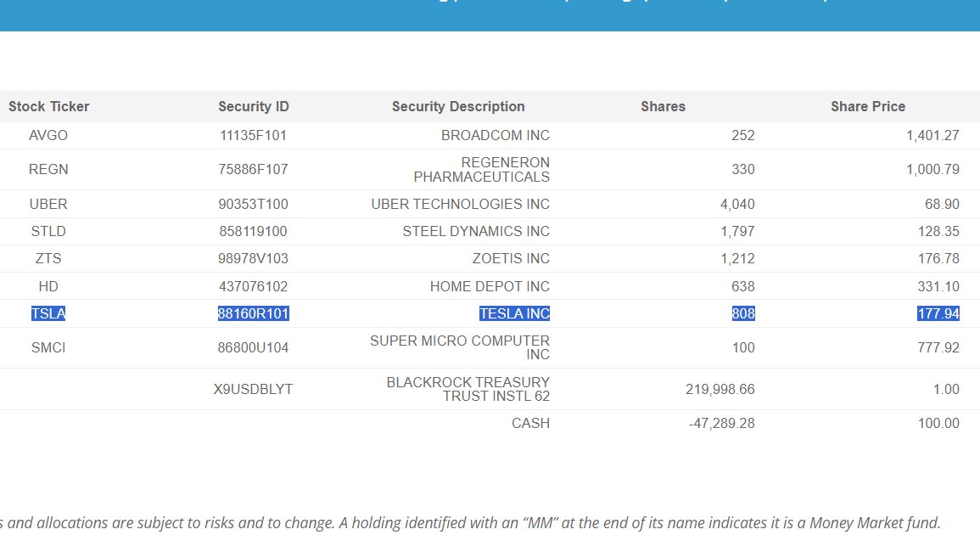Screen dimensions: 980x552
Task: Select the HD ticker cell
Action: pyautogui.click(x=48, y=287)
